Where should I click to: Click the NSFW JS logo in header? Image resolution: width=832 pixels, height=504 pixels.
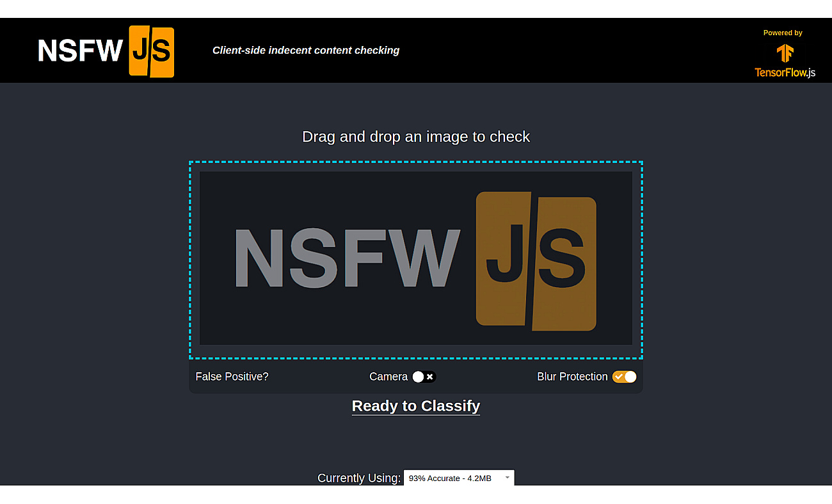[x=106, y=51]
